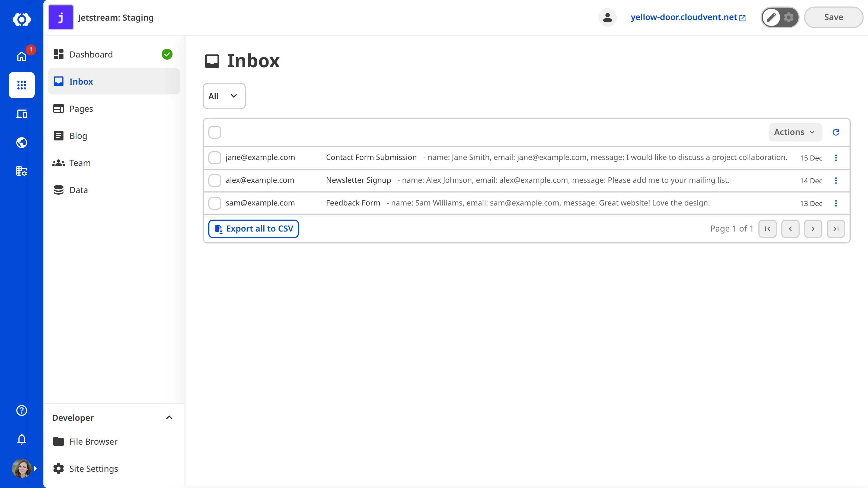
Task: Check the sam@example.com message checkbox
Action: tap(215, 203)
